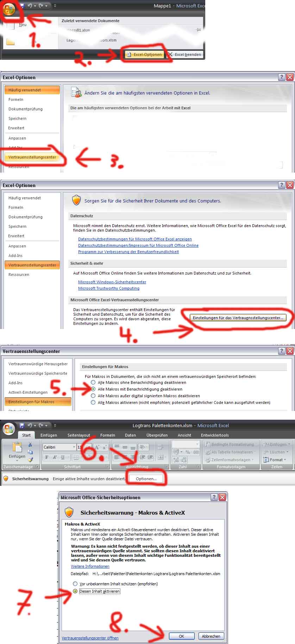295x644 pixels.
Task: Open the Calibri font name dropdown
Action: tap(74, 447)
